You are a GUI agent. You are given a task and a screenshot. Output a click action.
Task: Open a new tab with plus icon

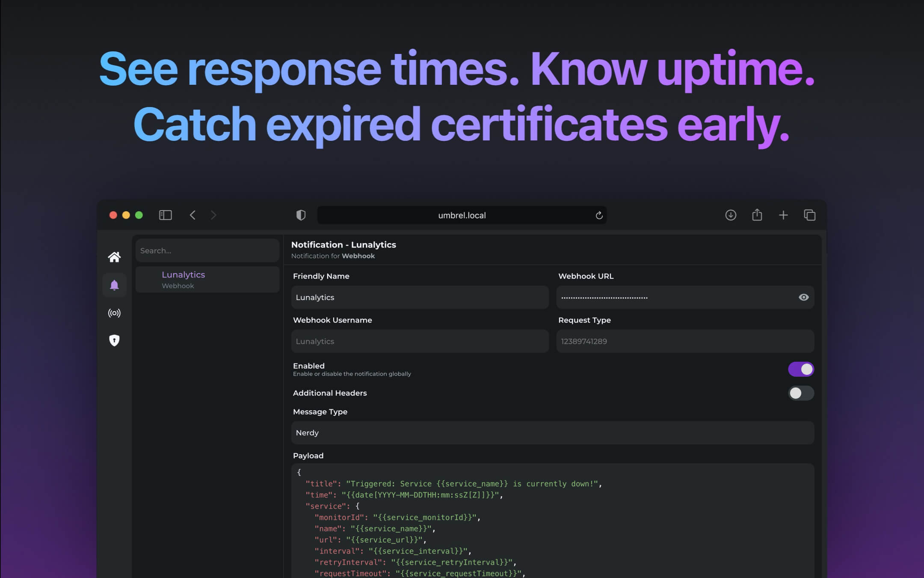pos(783,215)
